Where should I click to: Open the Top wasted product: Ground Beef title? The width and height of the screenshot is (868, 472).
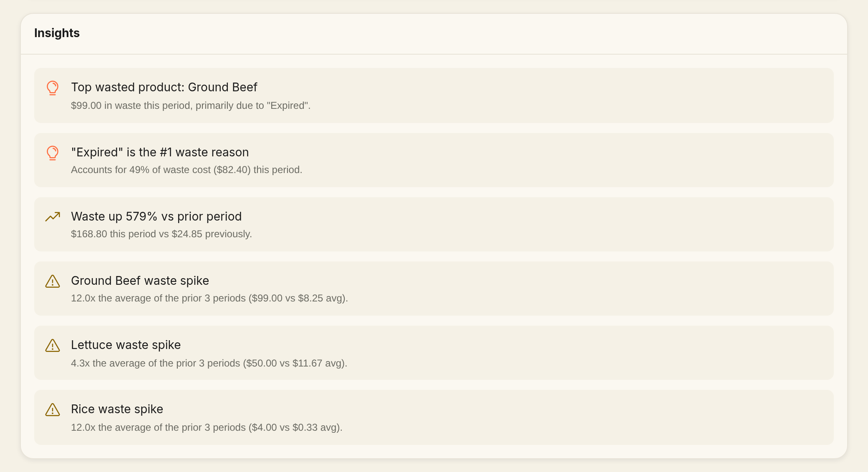coord(164,87)
